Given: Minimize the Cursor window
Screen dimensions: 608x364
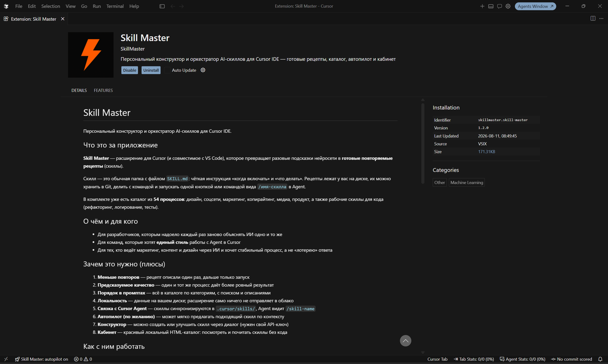Looking at the screenshot, I should [x=567, y=6].
